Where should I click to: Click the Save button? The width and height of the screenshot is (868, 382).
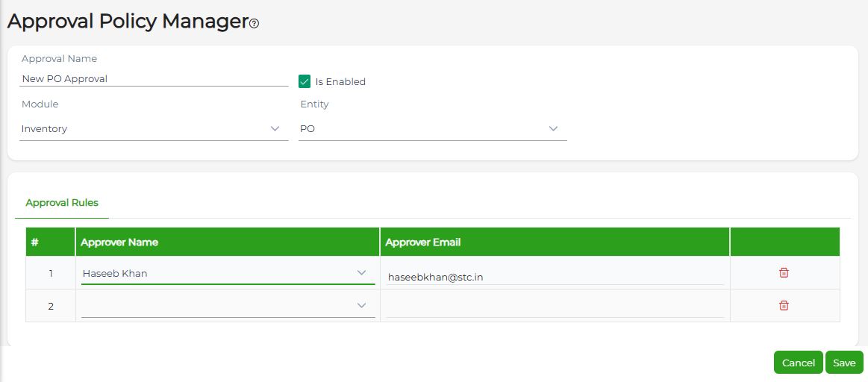coord(844,363)
